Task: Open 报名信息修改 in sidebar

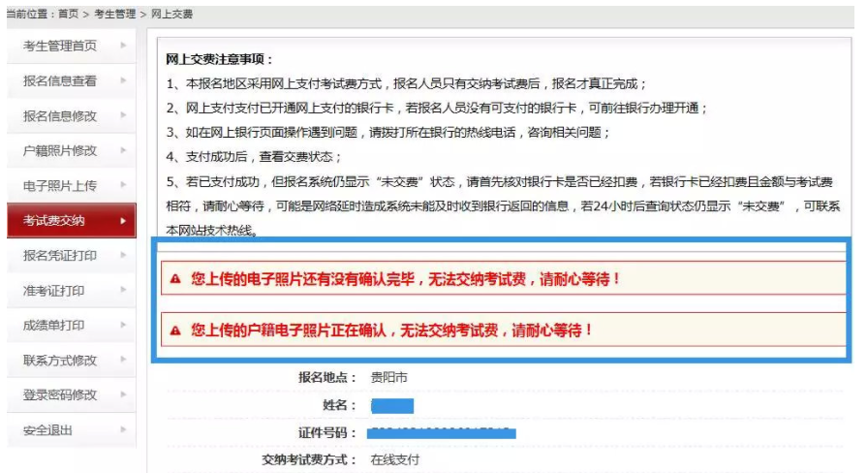Action: (x=60, y=115)
